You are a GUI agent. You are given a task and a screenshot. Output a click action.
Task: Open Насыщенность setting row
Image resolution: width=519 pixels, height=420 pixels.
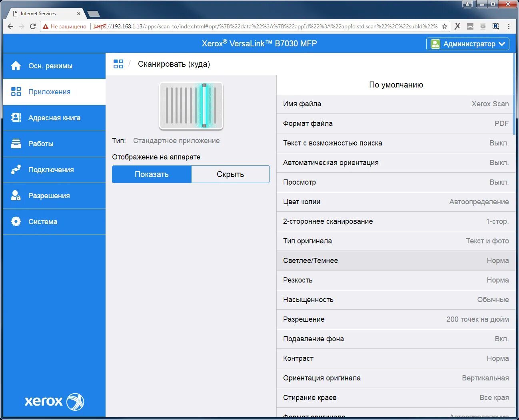pos(396,300)
